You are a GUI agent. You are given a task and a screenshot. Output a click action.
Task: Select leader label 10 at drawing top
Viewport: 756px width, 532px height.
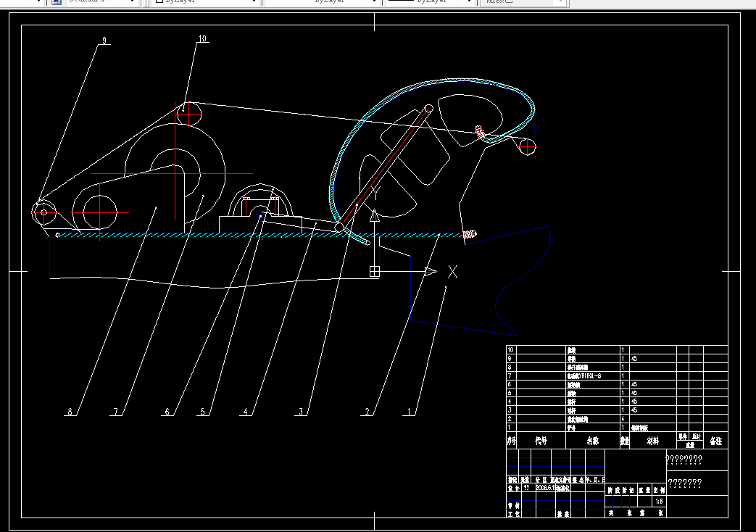pyautogui.click(x=202, y=38)
